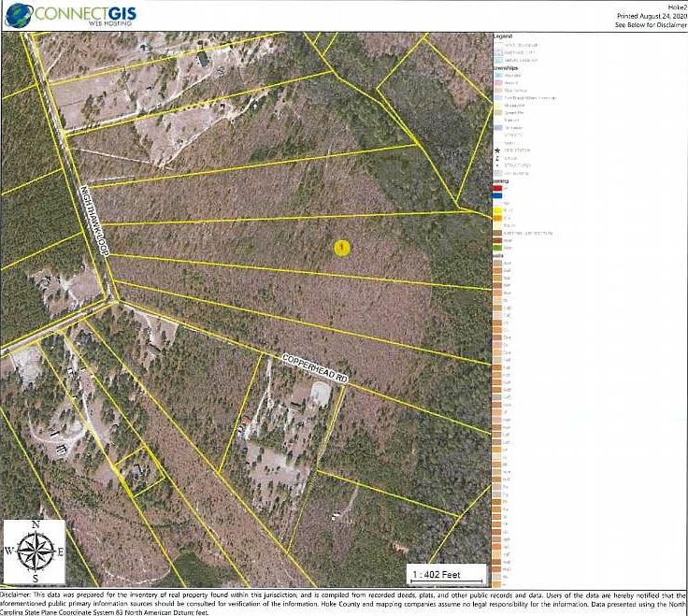
Task: Click the Disclaimer paragraph at bottom
Action: (343, 604)
